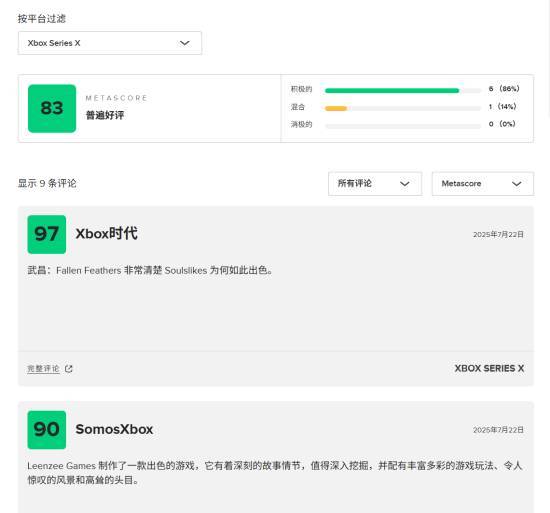Click the 86% positive count
This screenshot has width=550, height=513.
pyautogui.click(x=504, y=89)
